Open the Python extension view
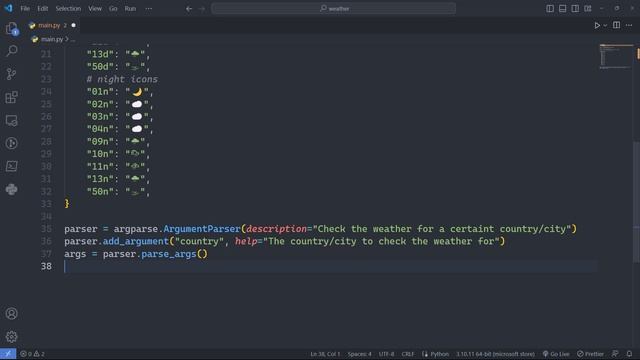The width and height of the screenshot is (640, 360). tap(11, 189)
